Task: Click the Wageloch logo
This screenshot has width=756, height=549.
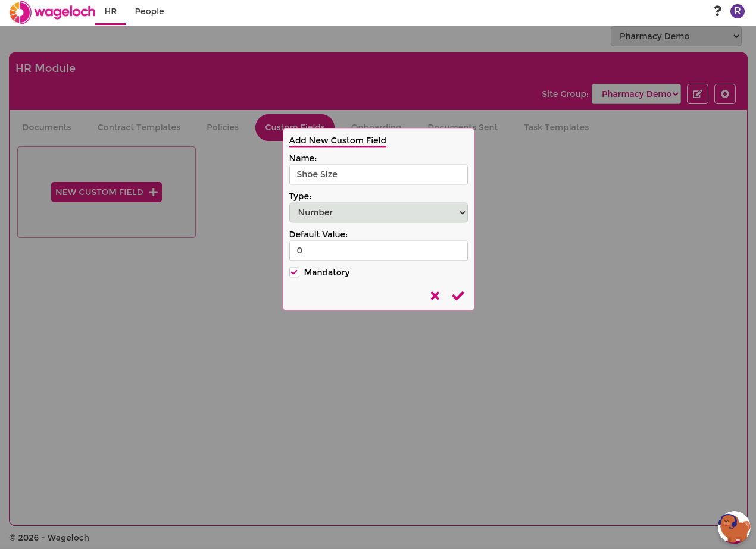Action: coord(52,12)
